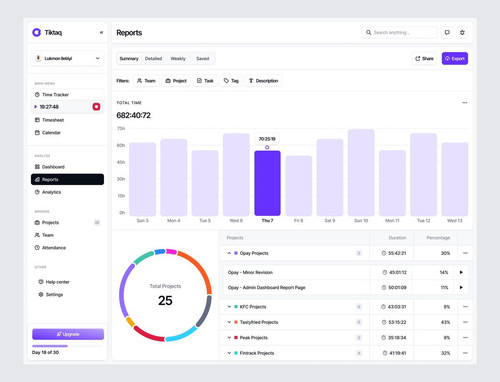The height and width of the screenshot is (382, 500).
Task: Go to the Dashboard page
Action: [68, 167]
